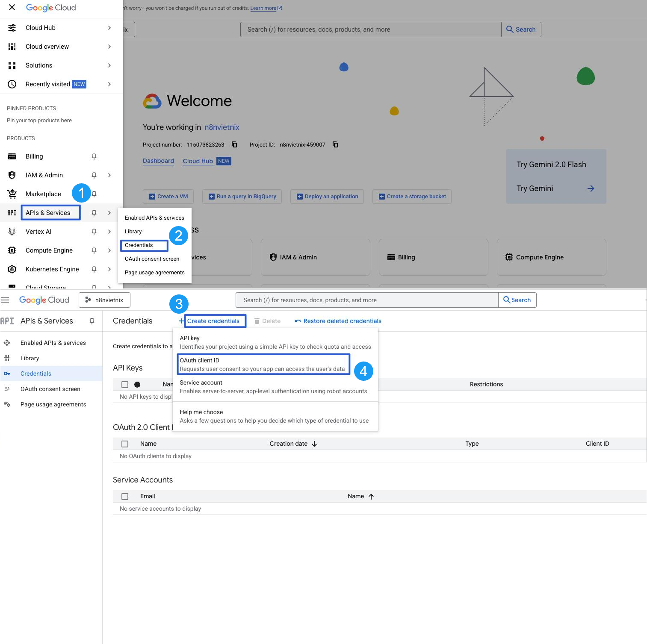Click the Solutions grid icon

click(x=12, y=65)
